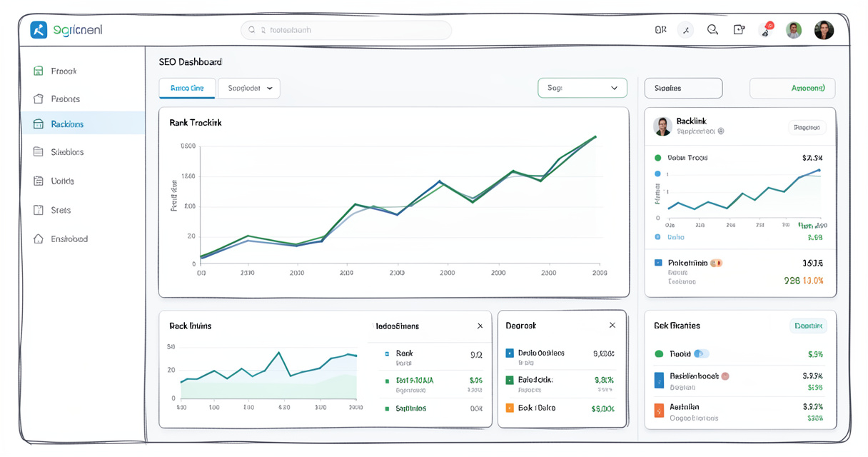Viewport: 868px width, 457px height.
Task: Expand the Sooglodet dropdown
Action: [249, 88]
